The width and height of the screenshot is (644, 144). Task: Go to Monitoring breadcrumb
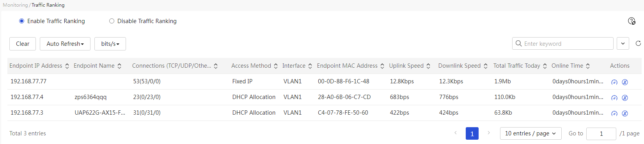point(15,5)
